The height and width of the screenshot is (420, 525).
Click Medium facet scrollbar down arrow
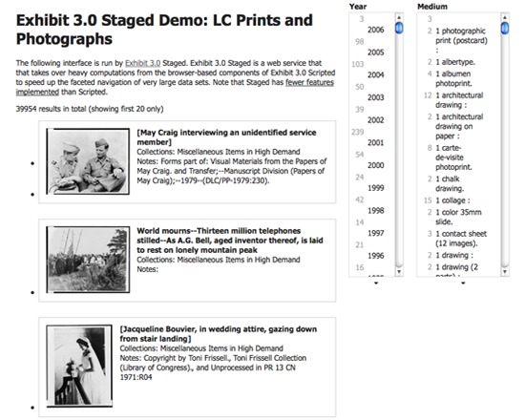505,272
